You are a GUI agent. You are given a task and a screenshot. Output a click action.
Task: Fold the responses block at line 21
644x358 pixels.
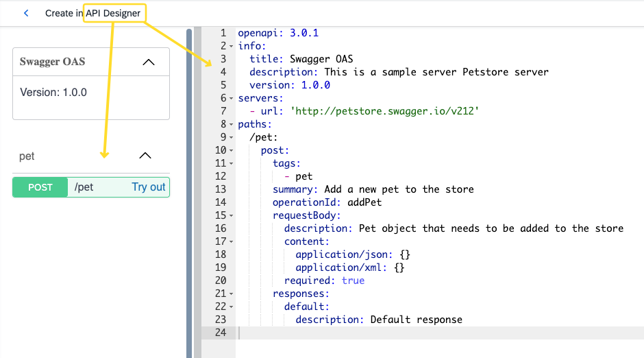click(x=232, y=294)
